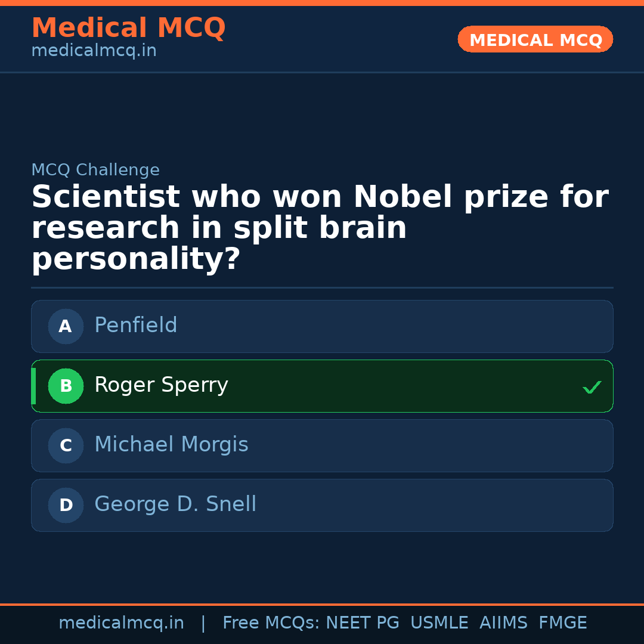Select the Penfield answer option

click(x=322, y=326)
